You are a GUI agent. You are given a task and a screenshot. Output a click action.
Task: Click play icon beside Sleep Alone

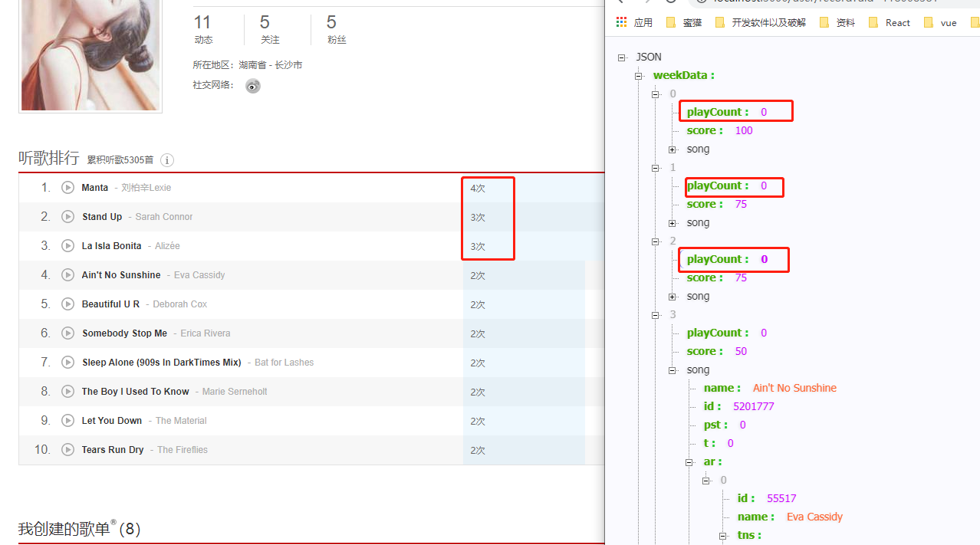(x=68, y=363)
